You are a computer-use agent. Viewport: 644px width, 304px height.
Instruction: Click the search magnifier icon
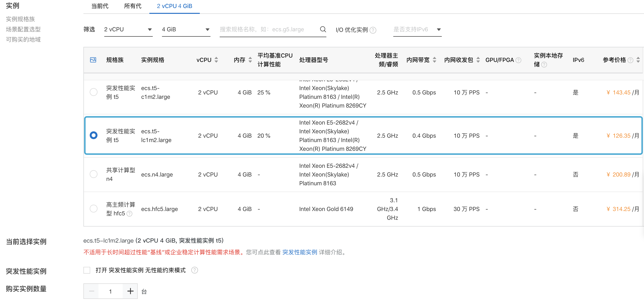point(323,29)
